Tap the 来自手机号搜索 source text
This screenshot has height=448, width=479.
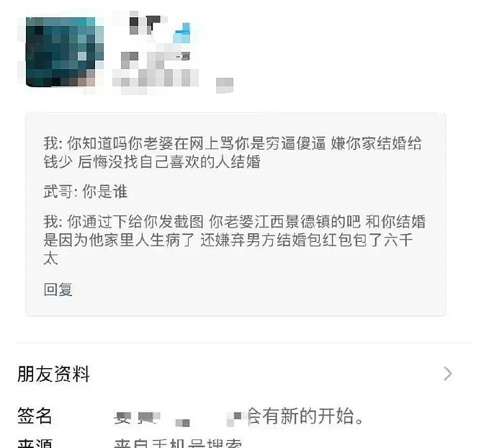click(x=178, y=443)
